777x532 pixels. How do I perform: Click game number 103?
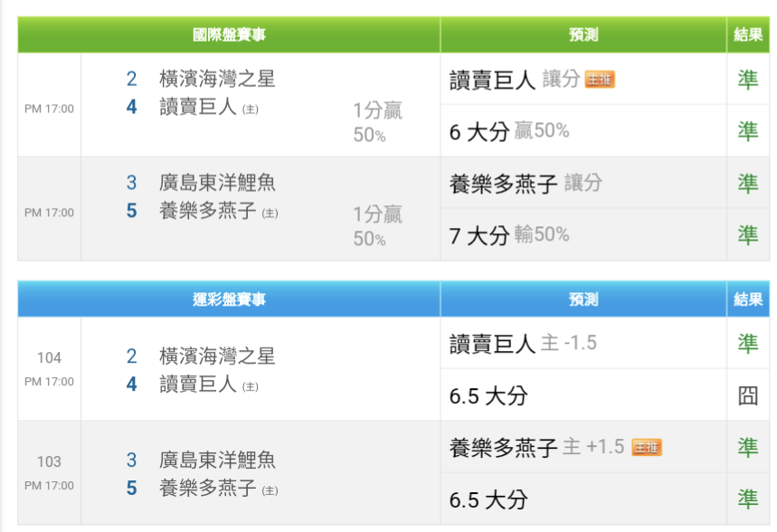49,461
